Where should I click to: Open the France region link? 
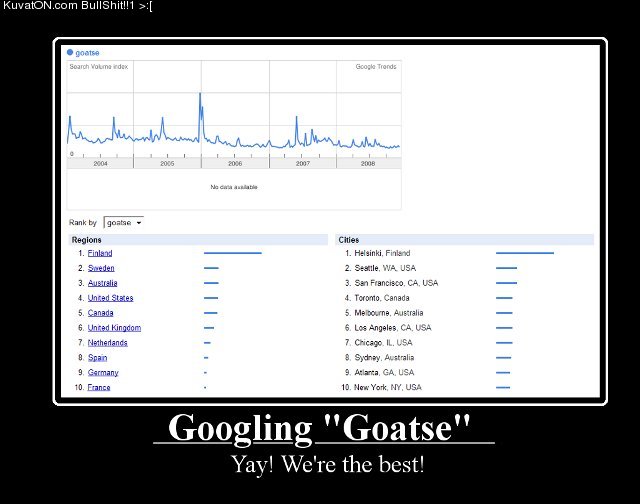pyautogui.click(x=99, y=387)
